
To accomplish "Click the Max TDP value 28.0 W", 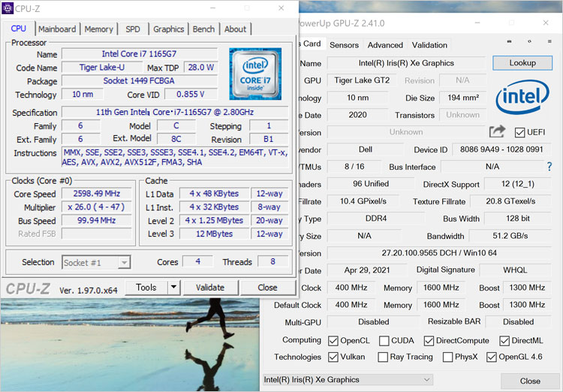I will [x=200, y=67].
